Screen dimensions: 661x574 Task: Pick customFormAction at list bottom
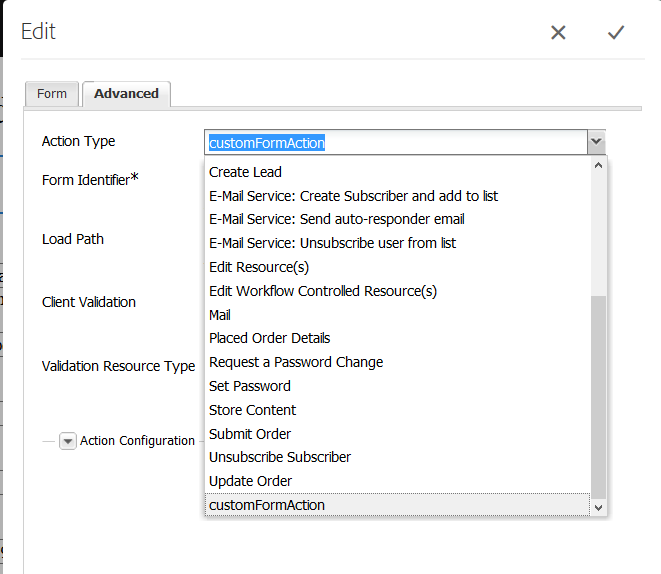[x=267, y=505]
